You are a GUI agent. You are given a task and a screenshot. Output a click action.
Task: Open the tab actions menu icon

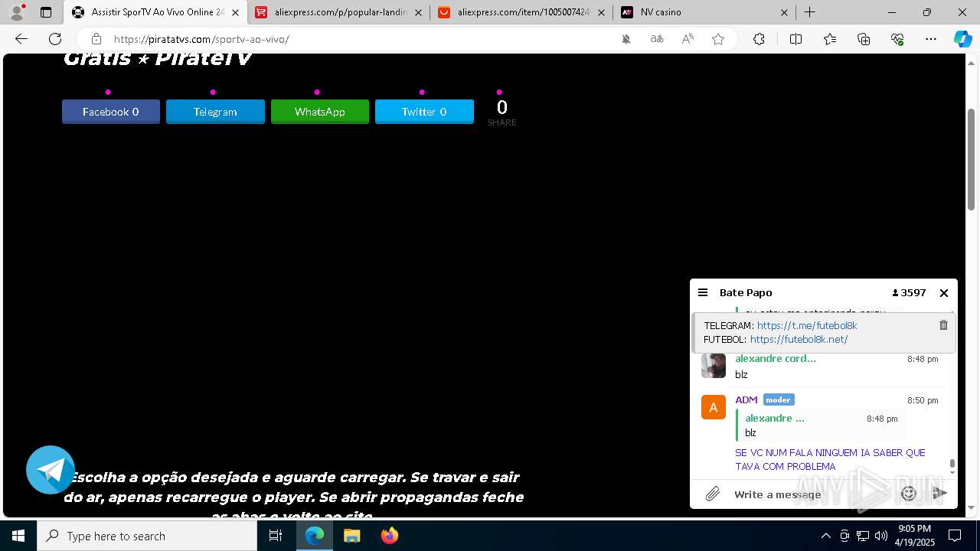point(46,12)
